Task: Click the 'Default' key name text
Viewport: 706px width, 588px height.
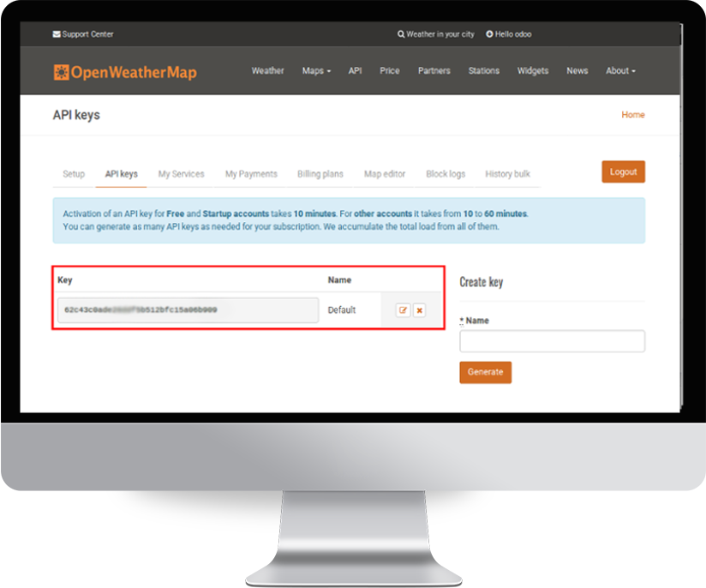Action: pyautogui.click(x=342, y=310)
